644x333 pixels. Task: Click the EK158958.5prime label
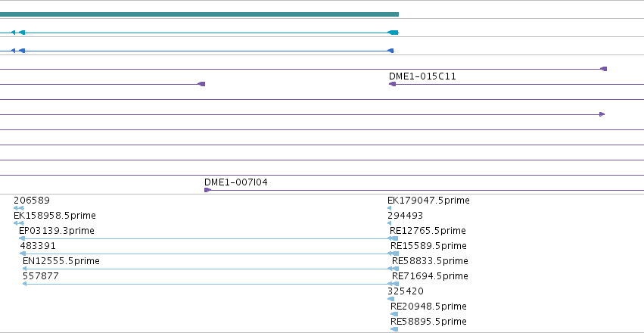54,216
